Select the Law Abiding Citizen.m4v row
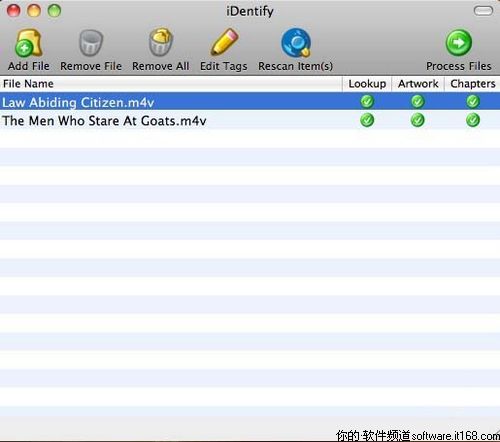 [x=250, y=102]
